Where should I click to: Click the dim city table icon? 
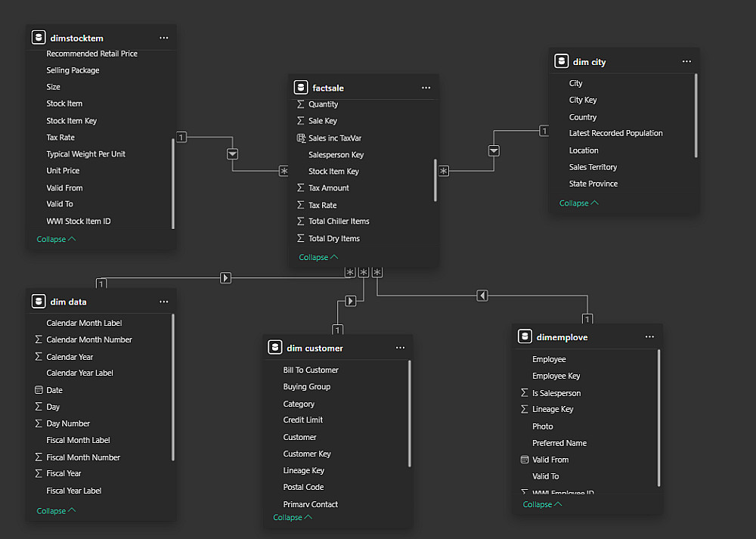coord(561,62)
